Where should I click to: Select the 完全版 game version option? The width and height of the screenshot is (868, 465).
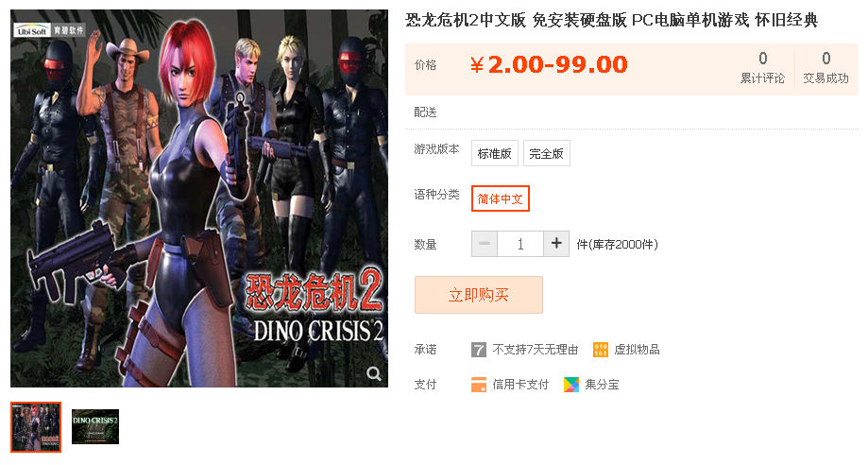tap(546, 153)
